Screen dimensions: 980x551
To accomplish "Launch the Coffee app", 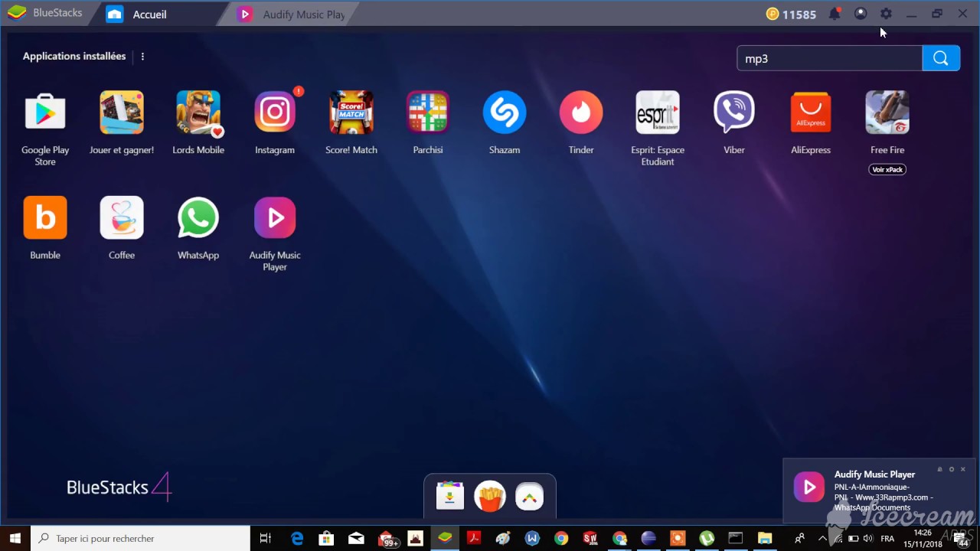I will pos(122,217).
